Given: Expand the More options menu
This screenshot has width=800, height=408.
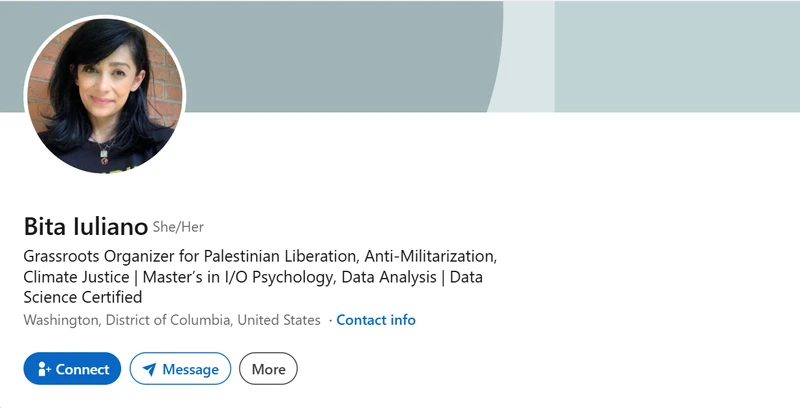Looking at the screenshot, I should pyautogui.click(x=268, y=369).
